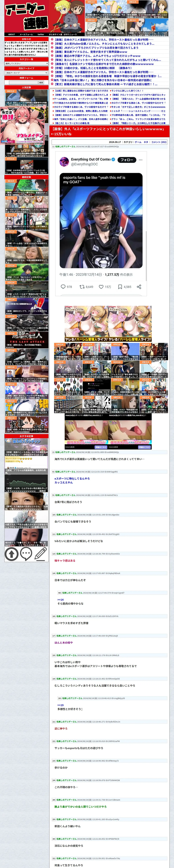Click the red bullet icon beside 慶応の甲子園チア headline
This screenshot has height=868, width=174.
coord(52,56)
